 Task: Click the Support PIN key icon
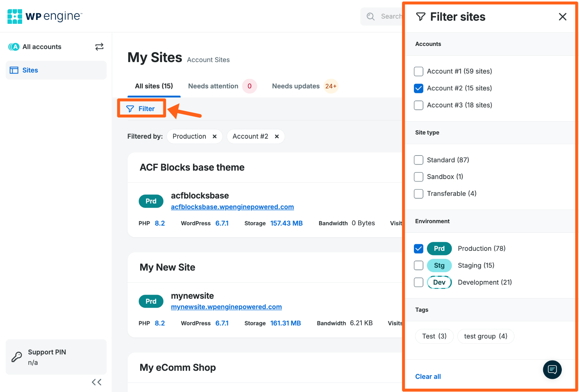[x=16, y=357]
